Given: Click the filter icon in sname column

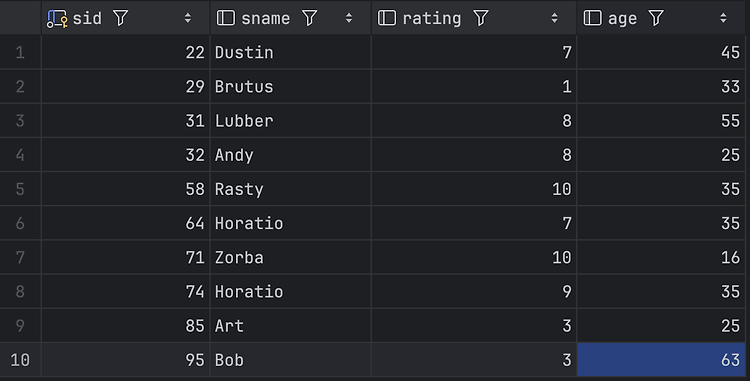Looking at the screenshot, I should click(x=309, y=18).
